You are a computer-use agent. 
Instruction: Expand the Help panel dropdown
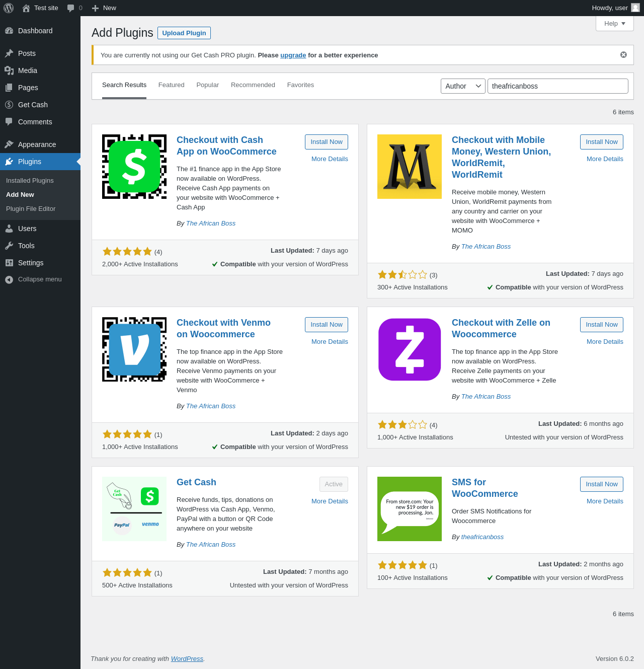click(x=615, y=24)
